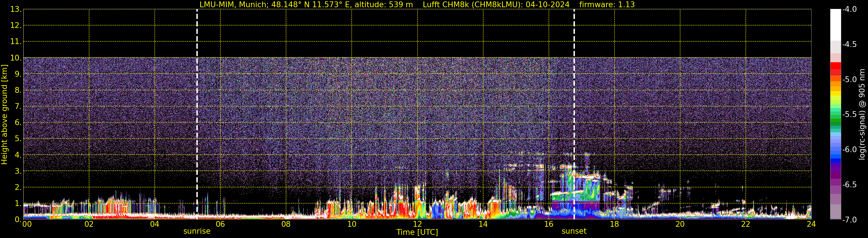Click the '-5.0' colorbar tick label
Viewport: 868px width, 238px height.
(x=850, y=80)
